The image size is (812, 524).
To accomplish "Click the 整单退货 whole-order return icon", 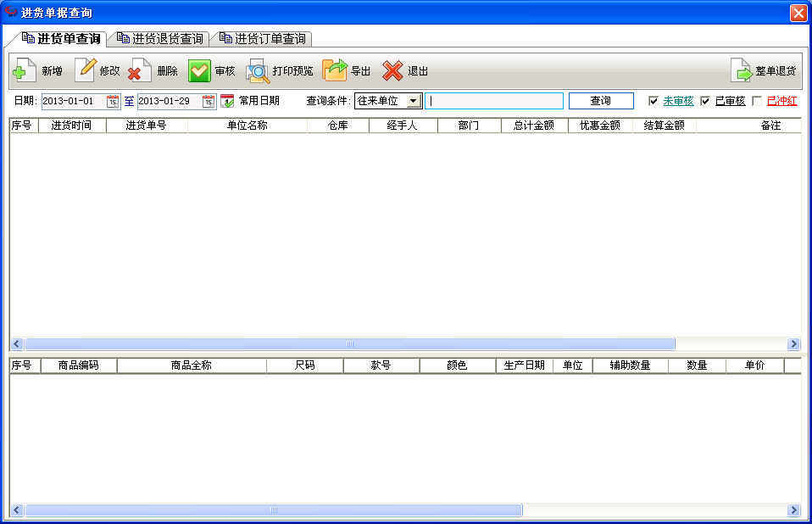I will pos(741,70).
